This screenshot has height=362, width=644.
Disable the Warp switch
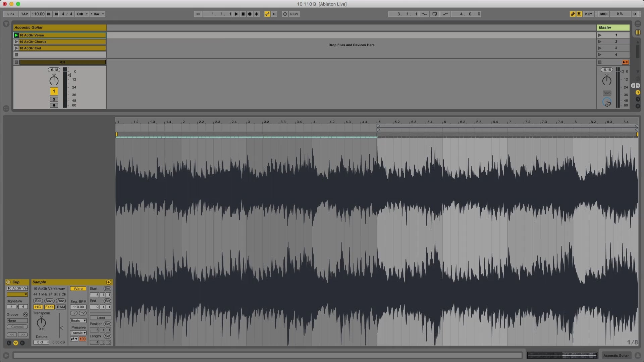pyautogui.click(x=78, y=289)
